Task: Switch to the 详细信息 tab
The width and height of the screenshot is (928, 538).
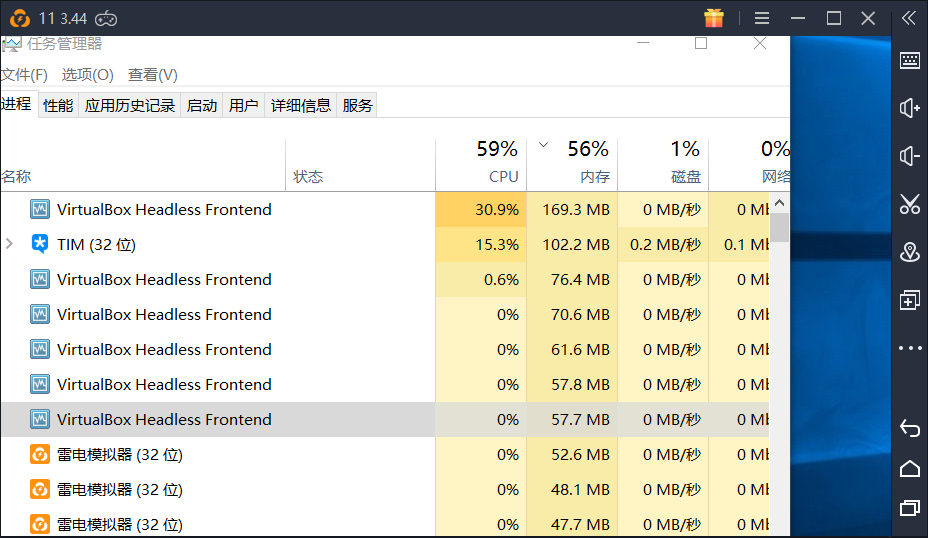Action: (x=301, y=105)
